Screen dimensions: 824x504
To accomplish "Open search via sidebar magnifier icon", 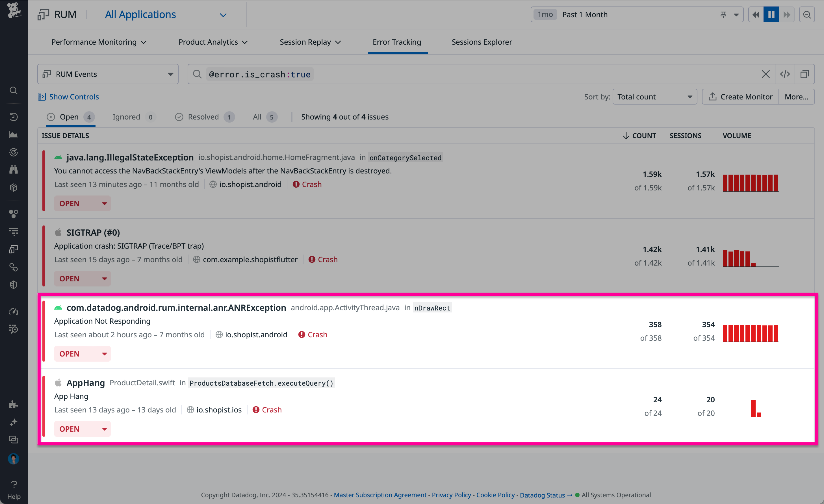I will [13, 90].
